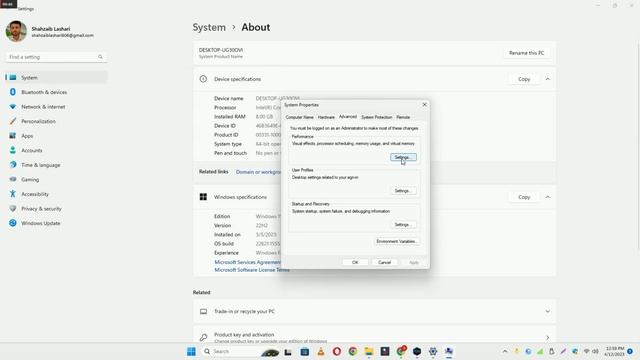The image size is (640, 360).
Task: Copy the Windows specifications
Action: pos(524,197)
